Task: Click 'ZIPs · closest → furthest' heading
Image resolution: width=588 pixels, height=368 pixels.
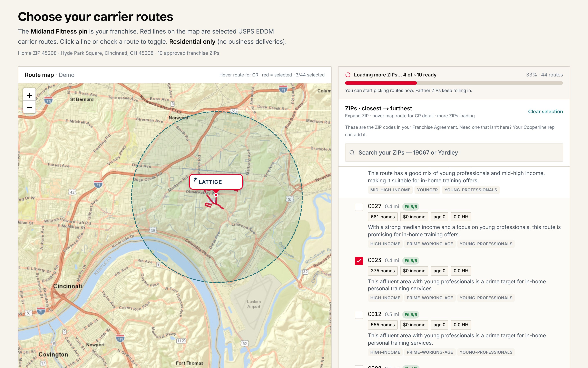Action: (x=378, y=108)
